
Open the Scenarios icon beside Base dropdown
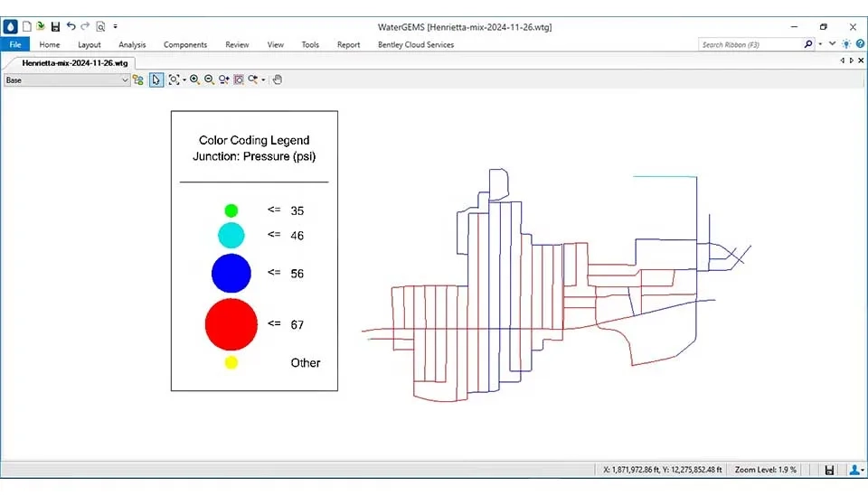coord(138,79)
